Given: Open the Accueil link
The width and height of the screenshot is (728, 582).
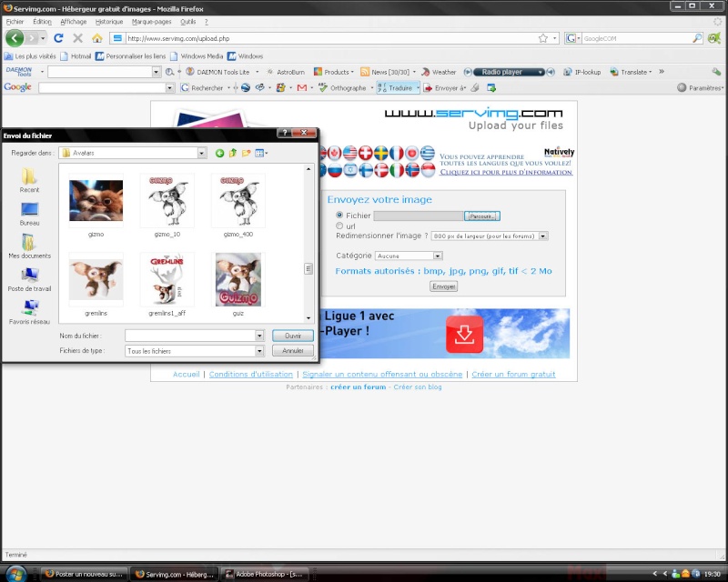Looking at the screenshot, I should pyautogui.click(x=187, y=374).
